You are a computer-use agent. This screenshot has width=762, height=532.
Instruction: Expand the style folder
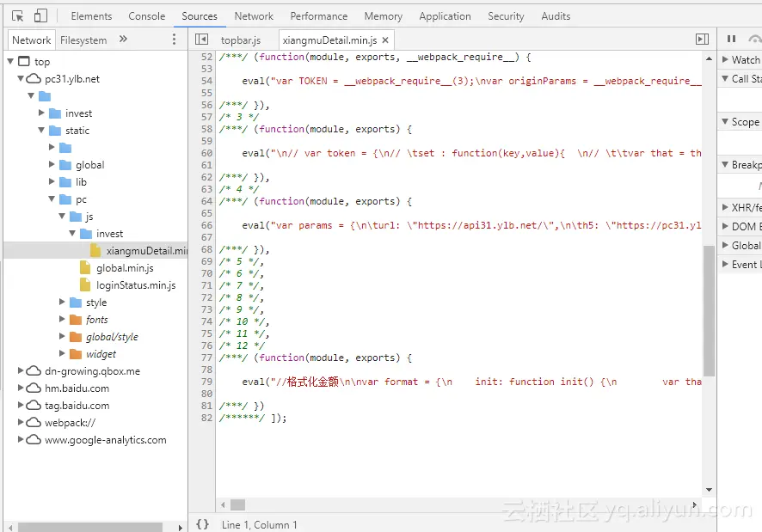pos(62,303)
